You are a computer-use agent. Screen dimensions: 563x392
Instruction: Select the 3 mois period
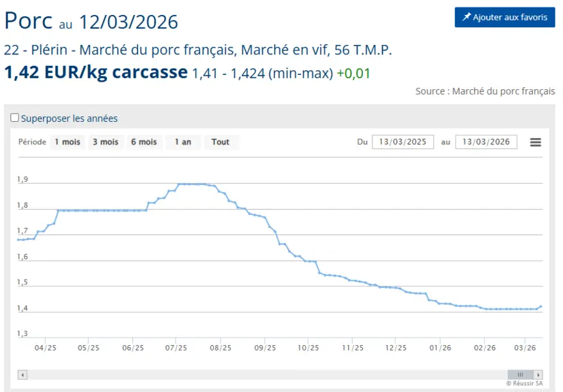pos(106,142)
